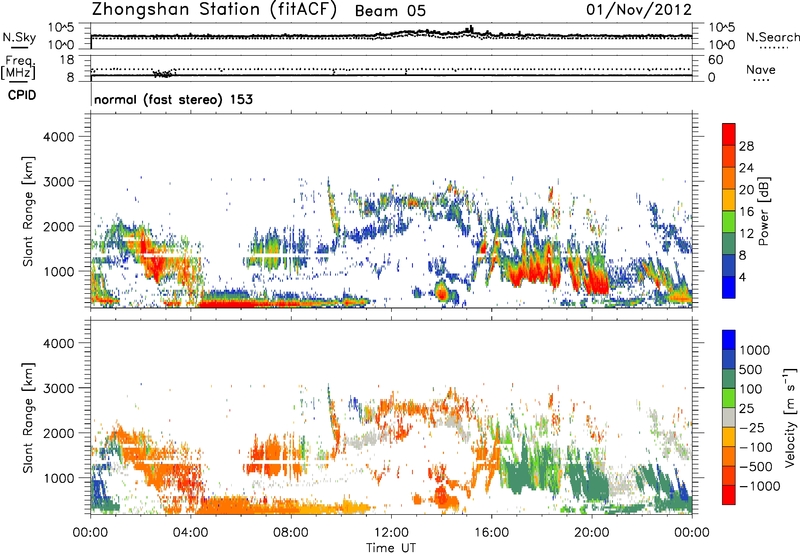The width and height of the screenshot is (800, 554).
Task: Click red low-range echo band near 05:00 in power panel
Action: [x=224, y=304]
